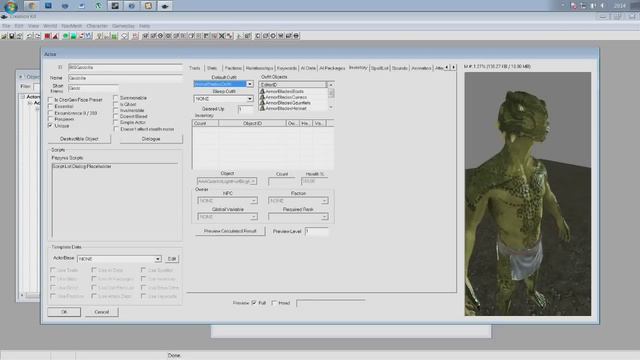Image resolution: width=640 pixels, height=360 pixels.
Task: Enable the Invulnerable checkbox
Action: coord(116,110)
